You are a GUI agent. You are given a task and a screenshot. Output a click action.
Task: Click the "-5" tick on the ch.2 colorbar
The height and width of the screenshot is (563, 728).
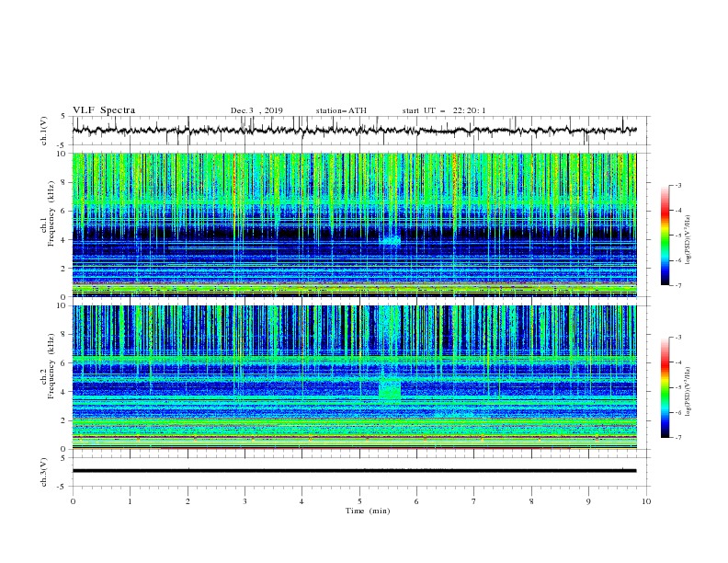pyautogui.click(x=677, y=387)
